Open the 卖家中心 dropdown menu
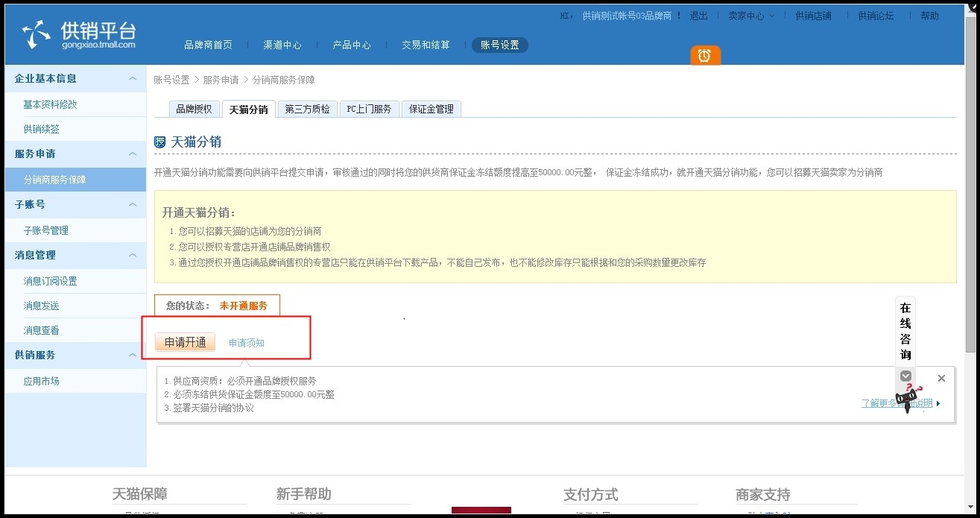980x518 pixels. pyautogui.click(x=751, y=16)
